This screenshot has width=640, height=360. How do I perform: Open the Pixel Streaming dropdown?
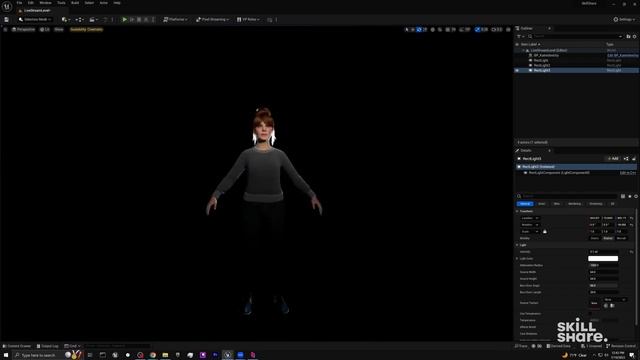point(212,20)
